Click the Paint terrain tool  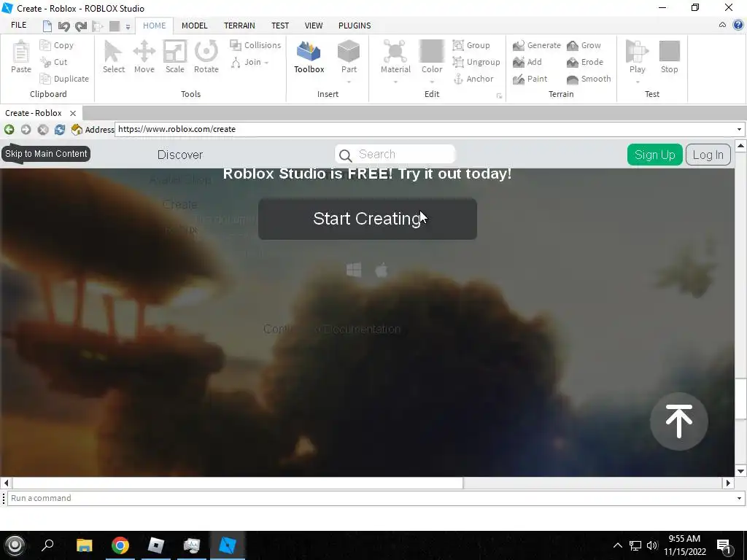(x=530, y=79)
